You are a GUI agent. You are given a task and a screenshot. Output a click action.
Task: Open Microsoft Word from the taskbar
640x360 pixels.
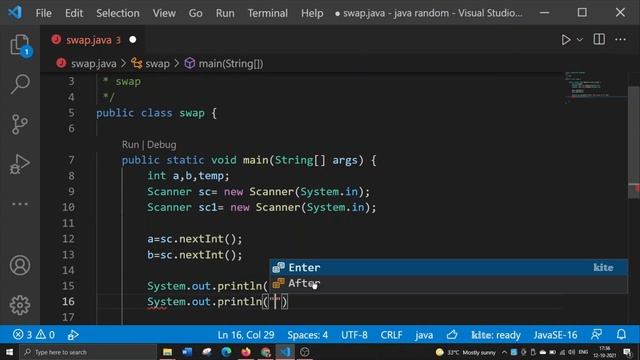click(x=187, y=352)
